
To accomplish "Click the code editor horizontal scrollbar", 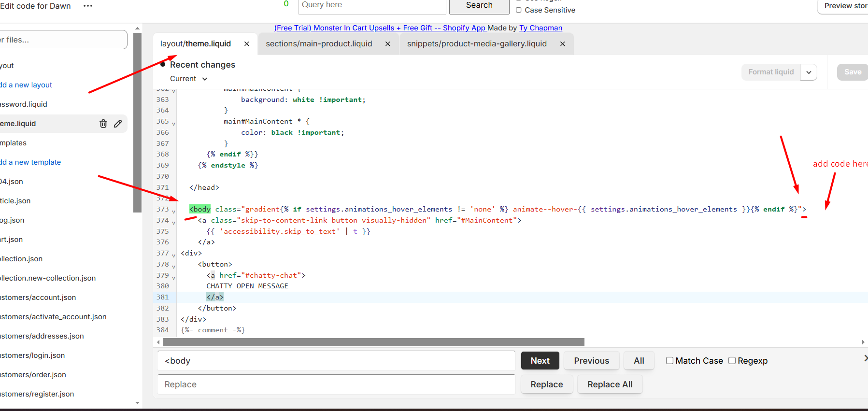I will coord(374,342).
